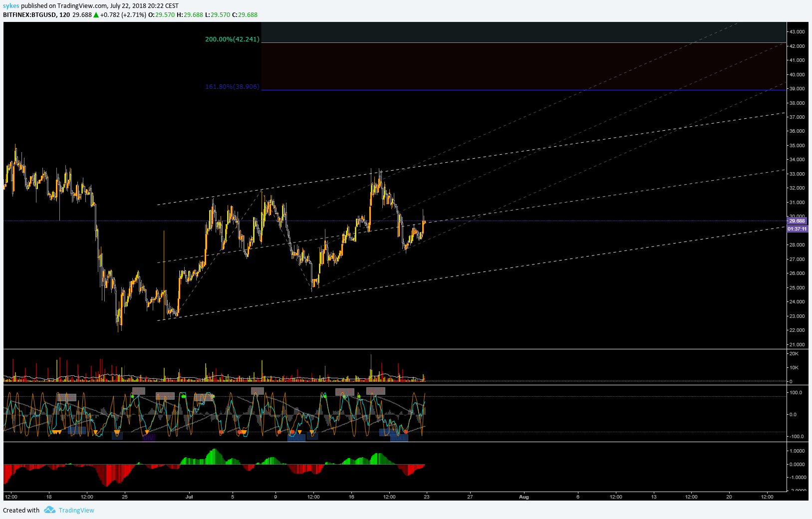Click the purple "DIV" marker in the oscillator pane

pyautogui.click(x=149, y=438)
